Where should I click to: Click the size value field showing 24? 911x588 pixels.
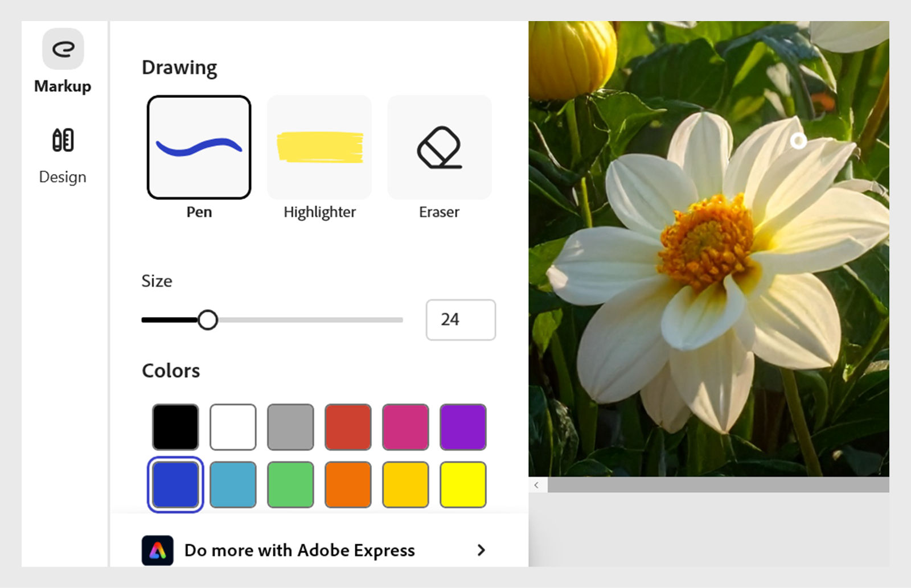coord(461,320)
